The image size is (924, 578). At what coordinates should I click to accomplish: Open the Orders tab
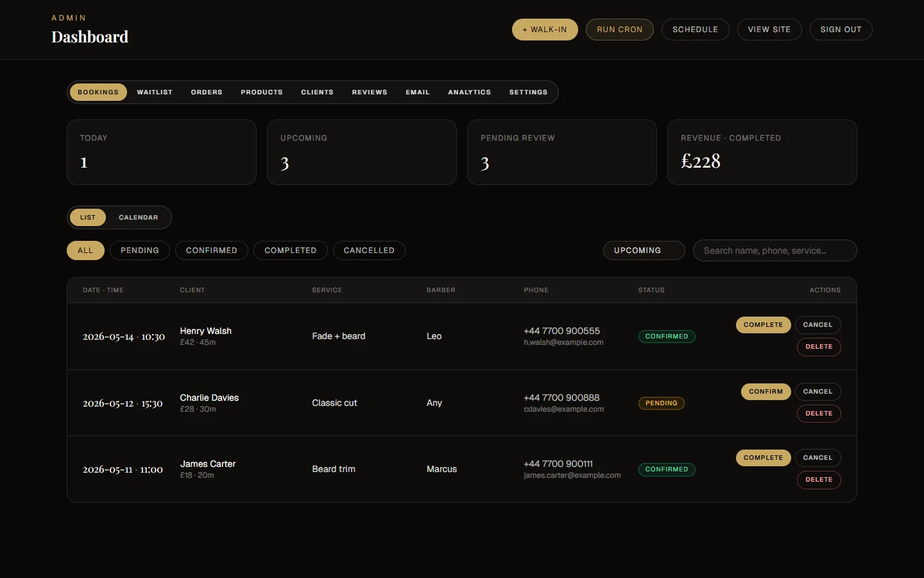207,92
